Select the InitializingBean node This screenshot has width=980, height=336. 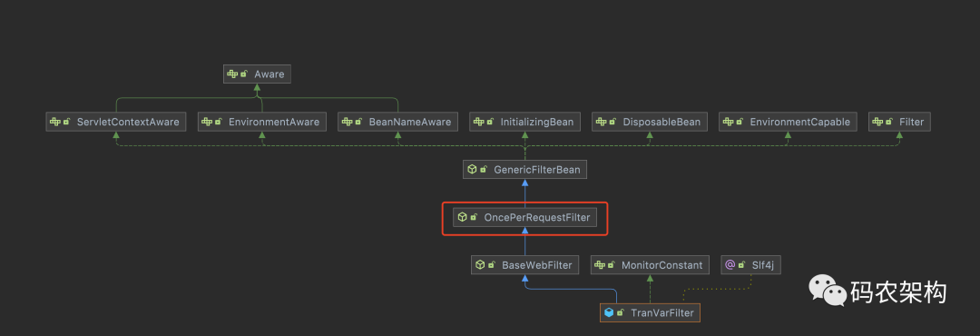click(x=525, y=122)
